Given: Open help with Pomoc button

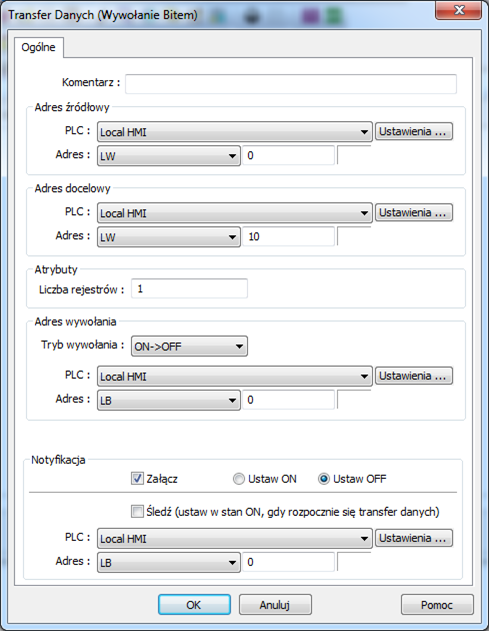Looking at the screenshot, I should coord(437,604).
